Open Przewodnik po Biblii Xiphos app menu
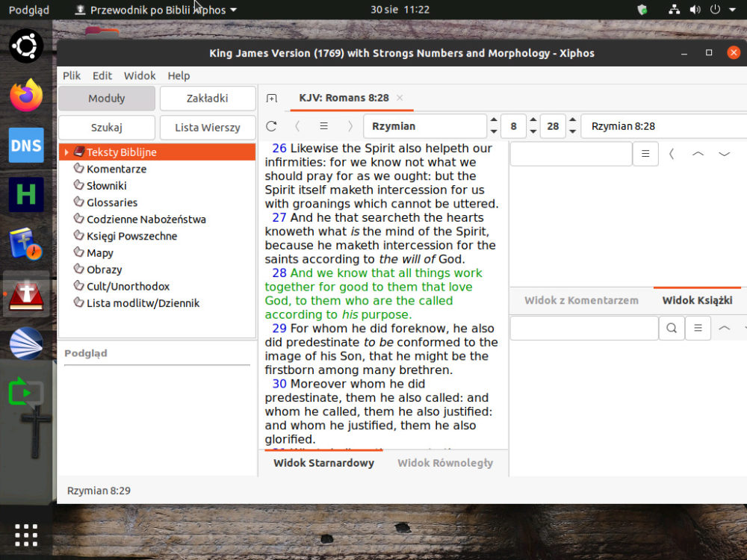Screen dimensions: 747x560 [156, 10]
